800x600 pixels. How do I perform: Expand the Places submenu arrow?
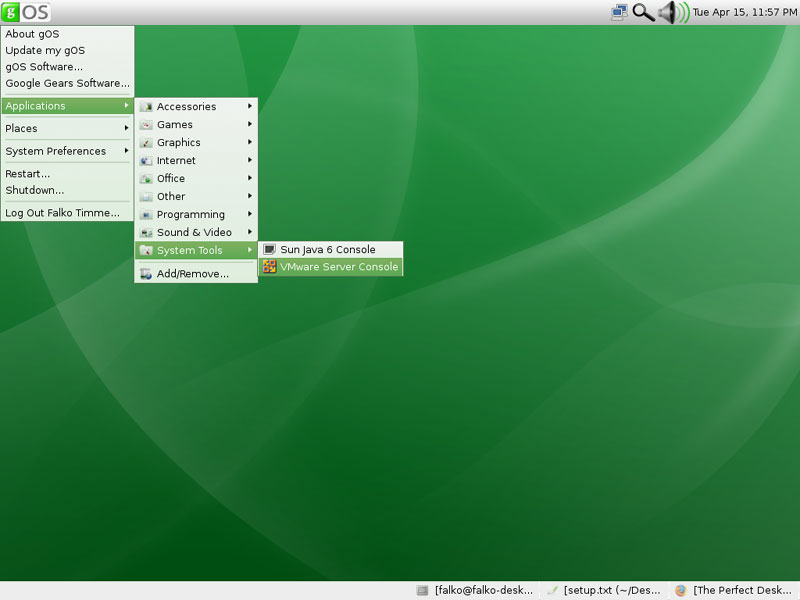(126, 128)
